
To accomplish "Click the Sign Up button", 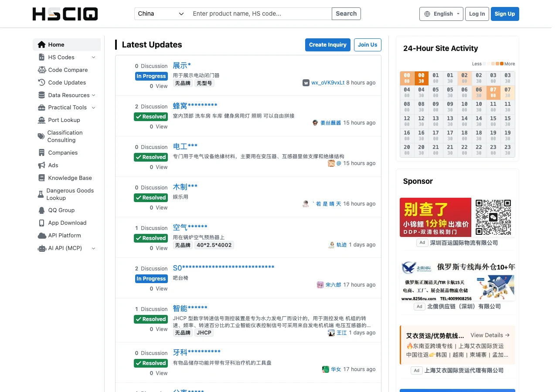I will pos(505,14).
